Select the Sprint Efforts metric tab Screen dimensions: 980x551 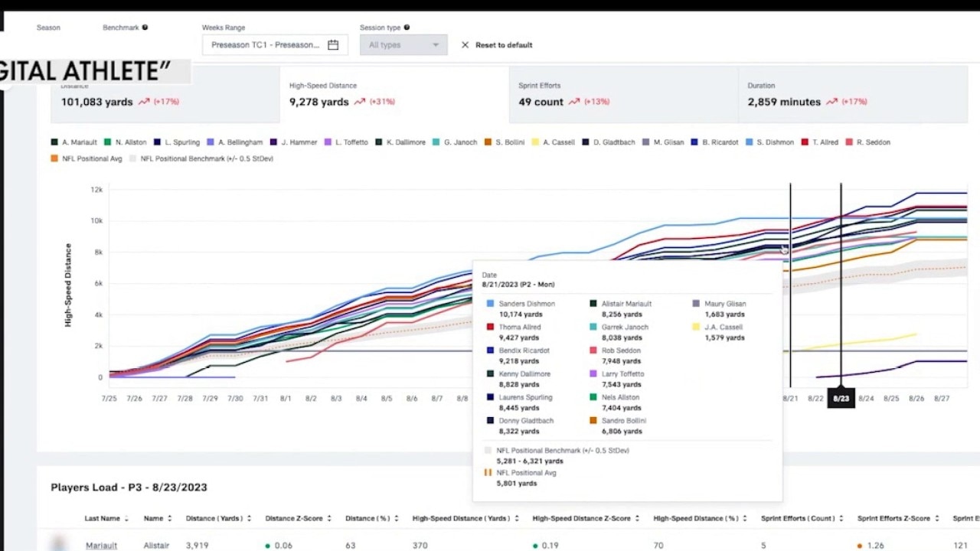(x=622, y=95)
